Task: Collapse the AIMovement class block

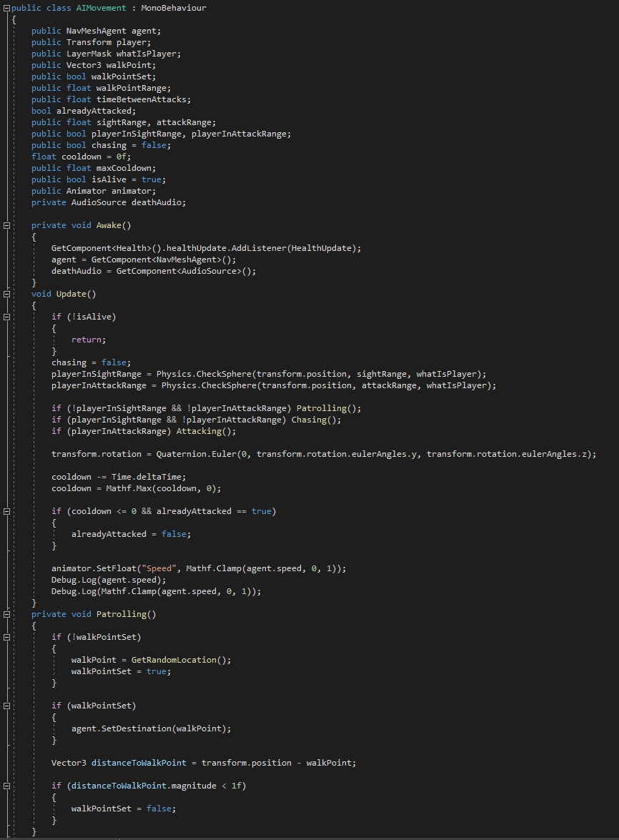Action: [6, 8]
